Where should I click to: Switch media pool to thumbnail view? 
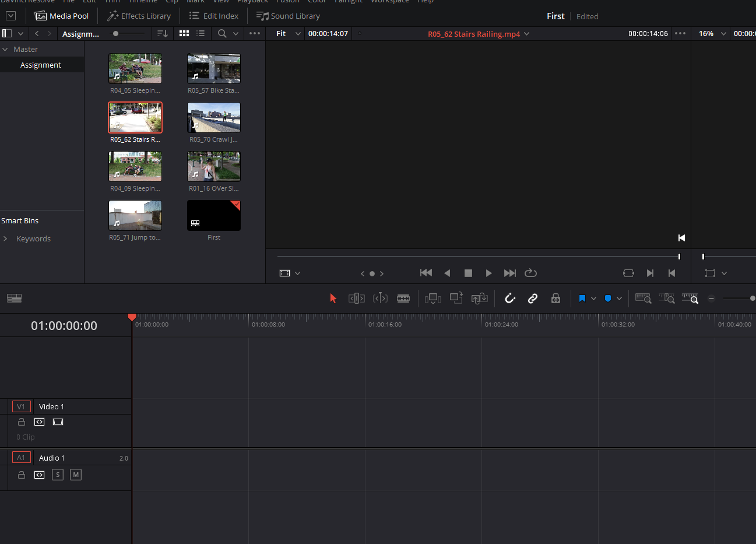tap(184, 33)
